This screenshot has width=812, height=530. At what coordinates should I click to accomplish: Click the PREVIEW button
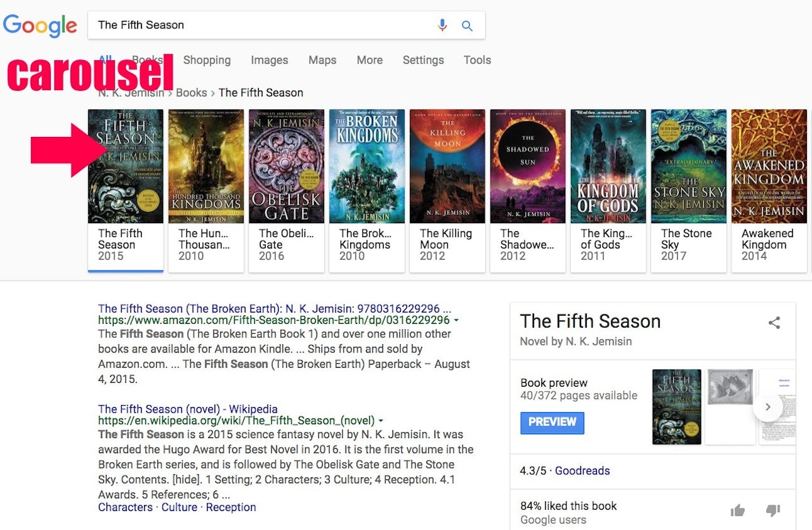pyautogui.click(x=552, y=423)
